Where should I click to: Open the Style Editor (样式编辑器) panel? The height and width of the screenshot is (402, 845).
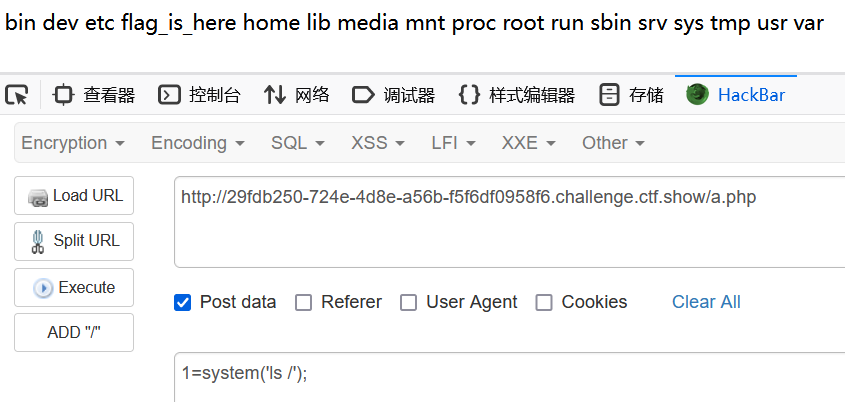pyautogui.click(x=516, y=95)
